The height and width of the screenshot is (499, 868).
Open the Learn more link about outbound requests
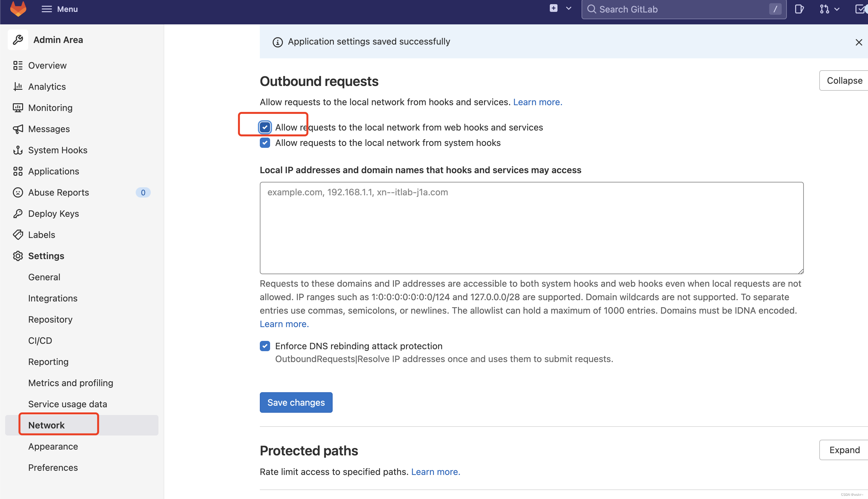(x=537, y=102)
